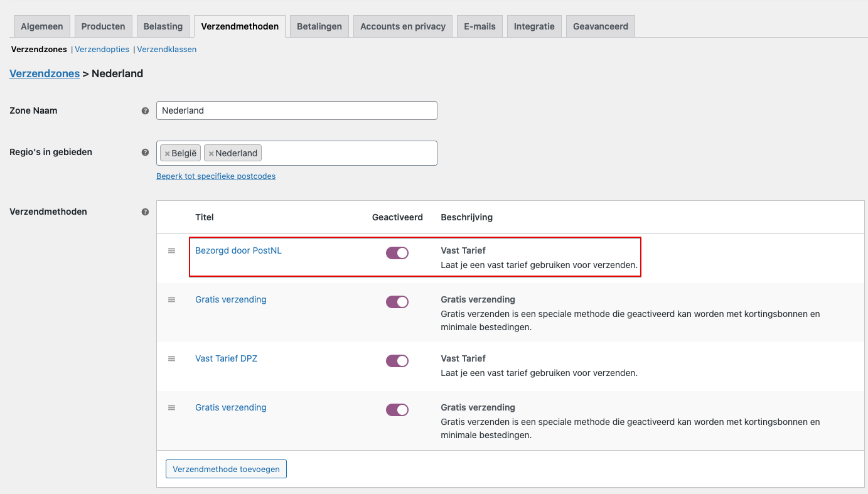Click the drag handle for Bezorgd door PostNL
Screen dimensions: 868x494
click(x=171, y=250)
